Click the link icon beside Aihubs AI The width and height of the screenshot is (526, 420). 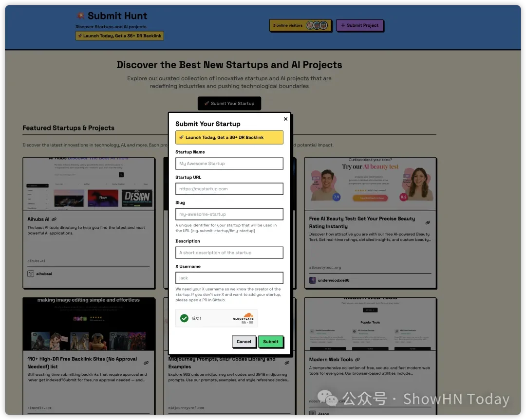click(x=54, y=219)
